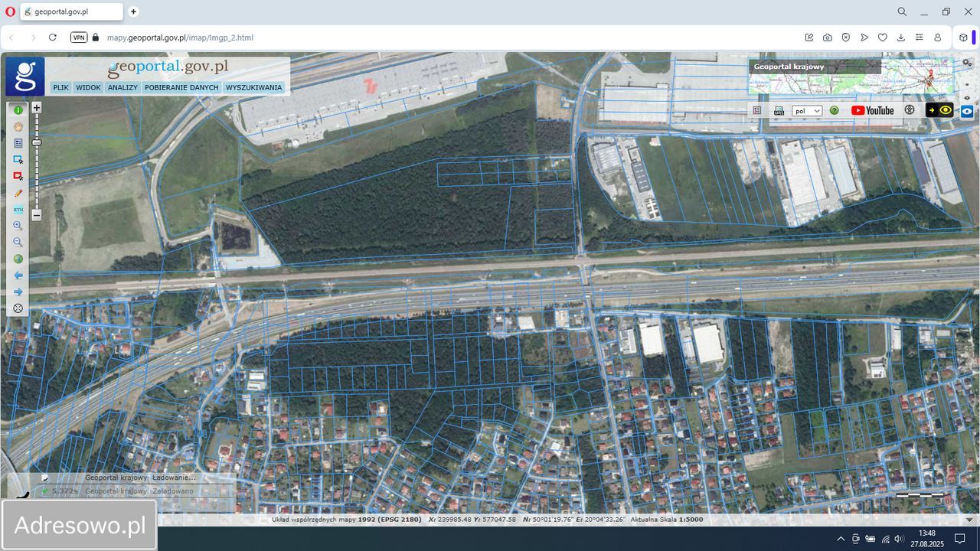Open the XYH coordinates tool
Screen dimensions: 980x551
(x=18, y=209)
